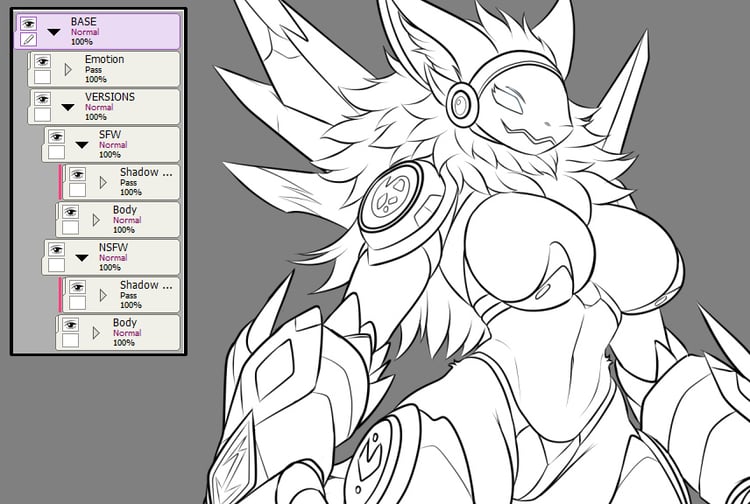This screenshot has height=504, width=750.
Task: Collapse the SFW folder arrow
Action: tap(82, 145)
